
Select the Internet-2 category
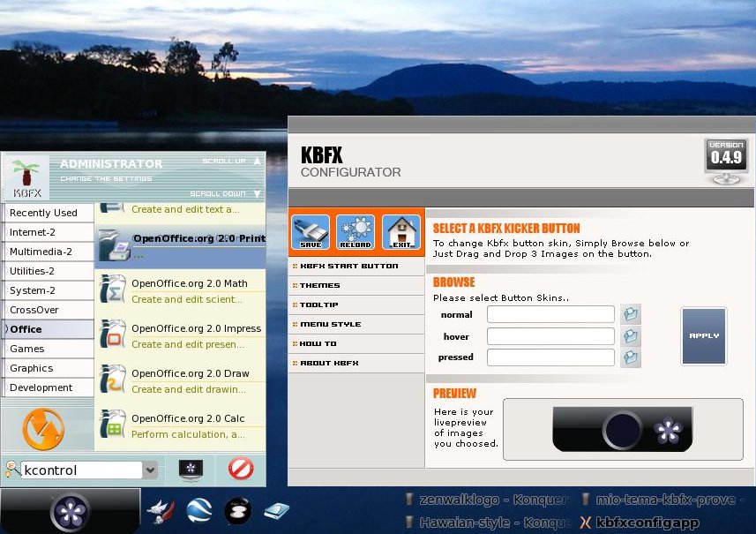48,232
